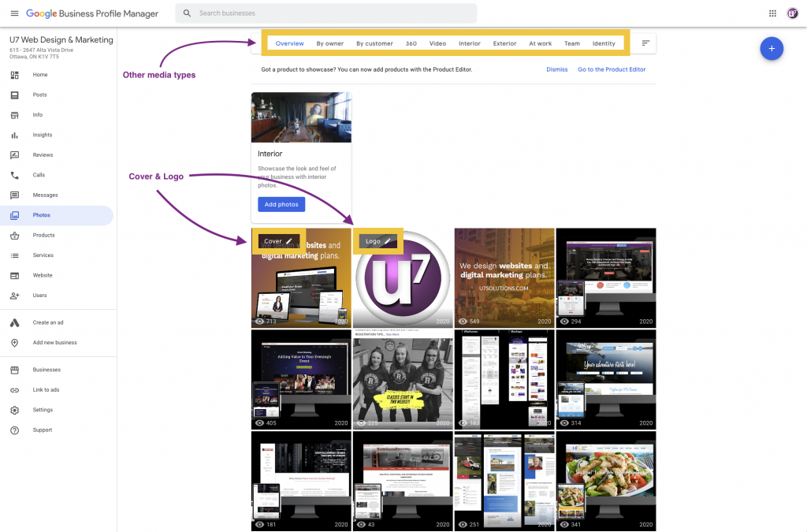Screen dimensions: 807x532
Task: Open the Interior card sample photo
Action: pos(301,117)
